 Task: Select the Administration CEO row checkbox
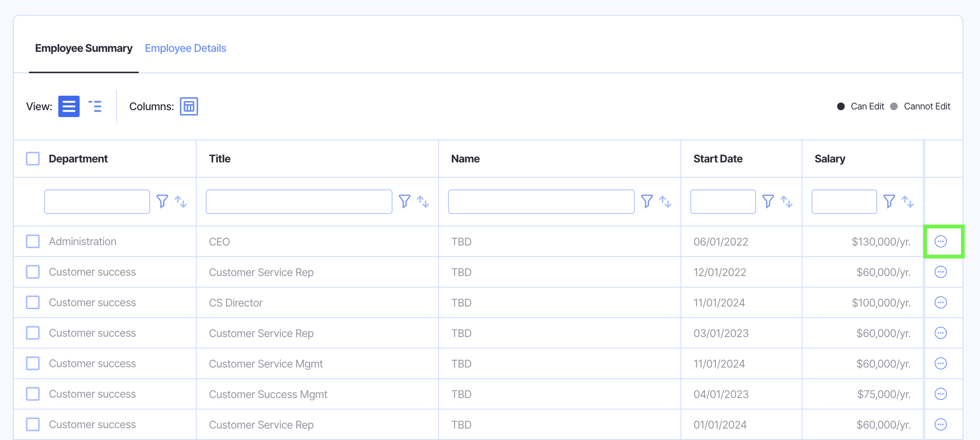click(33, 241)
